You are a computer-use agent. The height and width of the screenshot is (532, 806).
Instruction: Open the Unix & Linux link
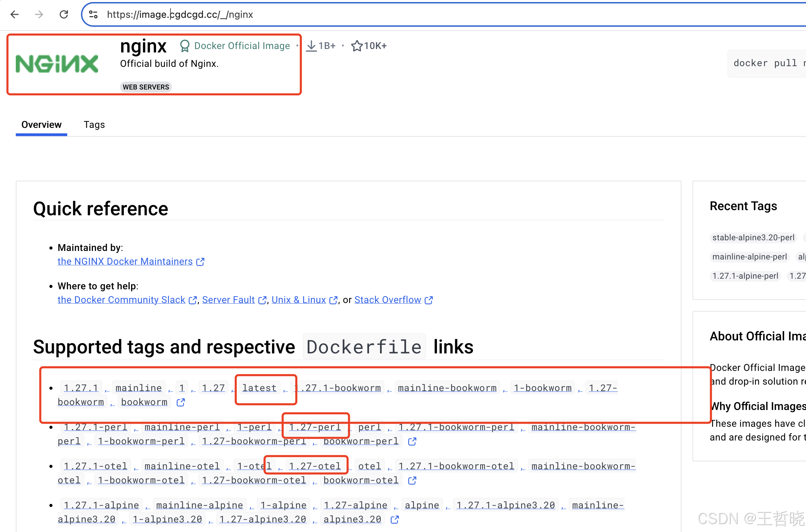point(299,300)
